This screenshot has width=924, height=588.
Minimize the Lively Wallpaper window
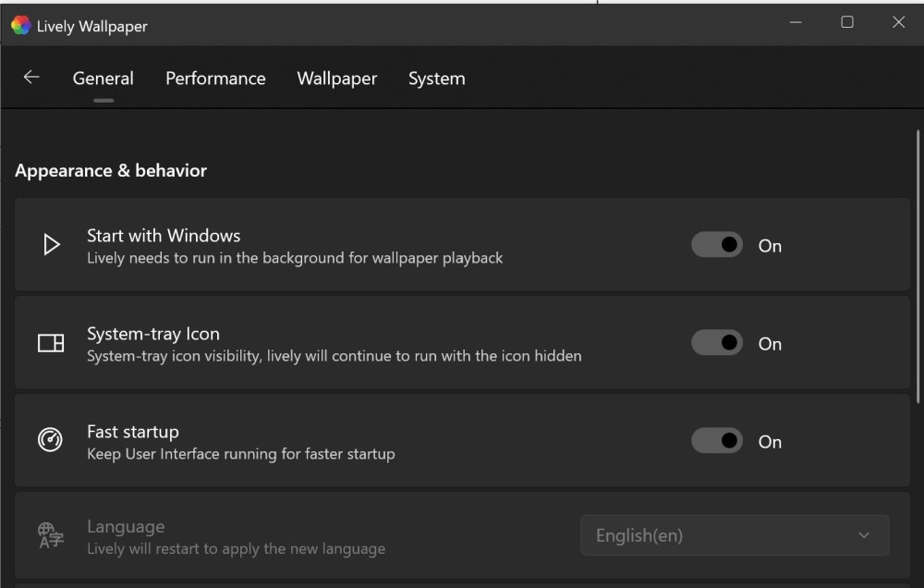coord(796,23)
